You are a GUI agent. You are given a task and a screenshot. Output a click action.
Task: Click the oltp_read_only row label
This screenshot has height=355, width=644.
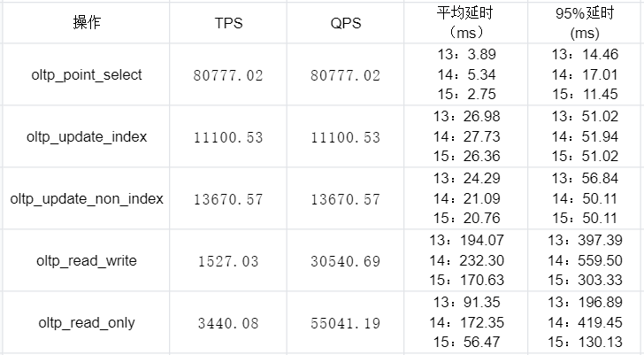pyautogui.click(x=87, y=322)
